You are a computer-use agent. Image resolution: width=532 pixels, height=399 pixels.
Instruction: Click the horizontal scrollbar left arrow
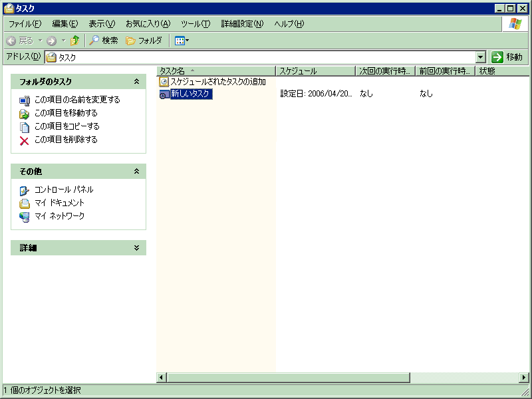point(161,377)
